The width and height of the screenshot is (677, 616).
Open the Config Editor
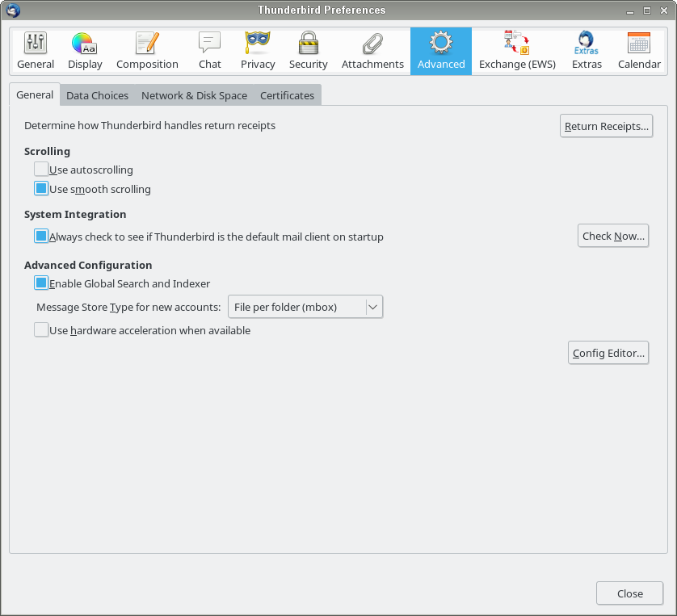608,353
